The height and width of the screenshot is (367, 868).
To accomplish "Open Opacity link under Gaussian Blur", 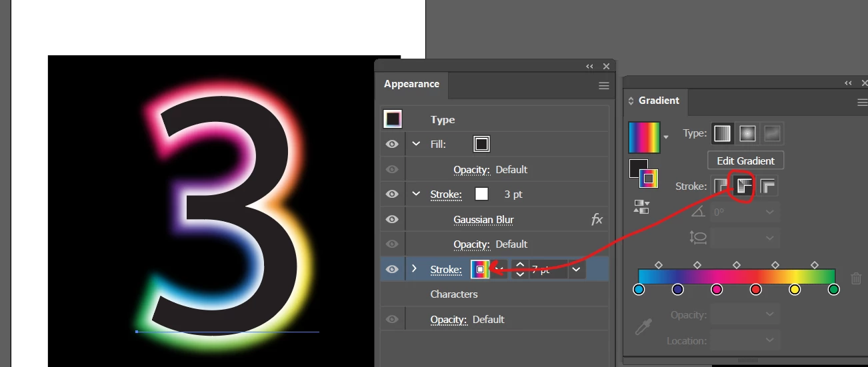I will 471,244.
